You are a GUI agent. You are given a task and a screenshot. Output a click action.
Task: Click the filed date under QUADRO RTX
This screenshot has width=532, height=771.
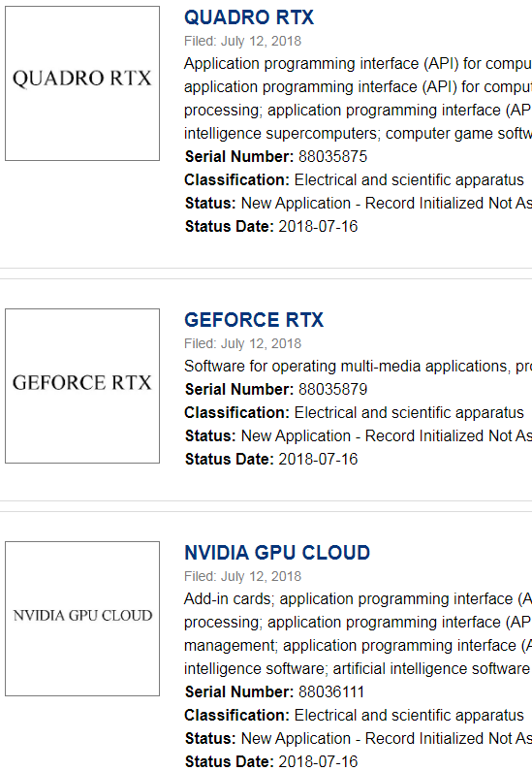(242, 41)
